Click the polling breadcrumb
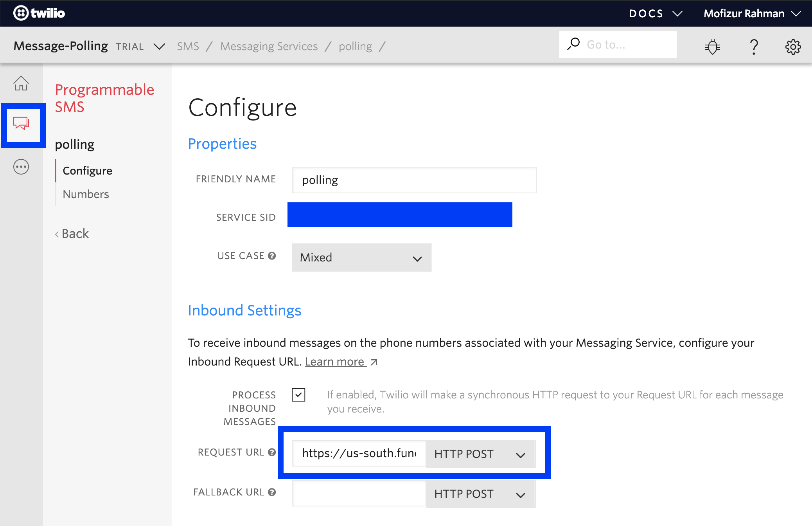The height and width of the screenshot is (526, 812). point(355,46)
